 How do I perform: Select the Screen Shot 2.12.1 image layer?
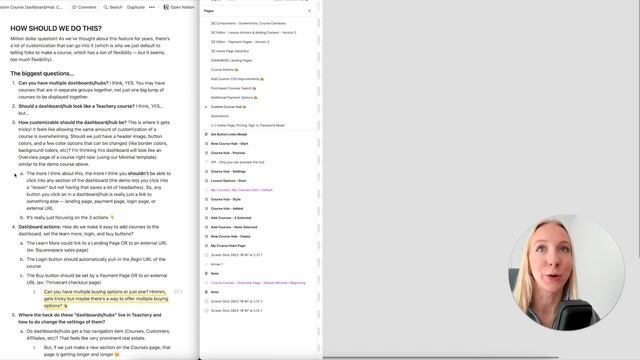[236, 311]
